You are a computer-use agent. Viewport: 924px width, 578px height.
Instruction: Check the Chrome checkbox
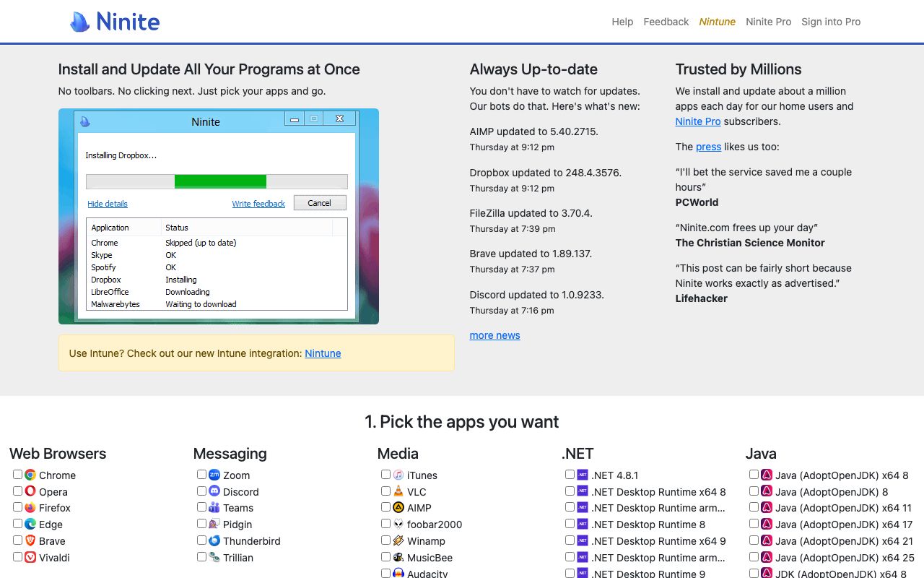pyautogui.click(x=17, y=474)
